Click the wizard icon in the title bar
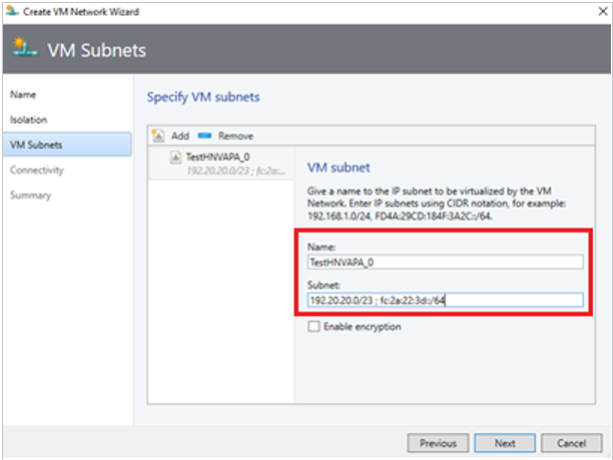 pos(10,9)
